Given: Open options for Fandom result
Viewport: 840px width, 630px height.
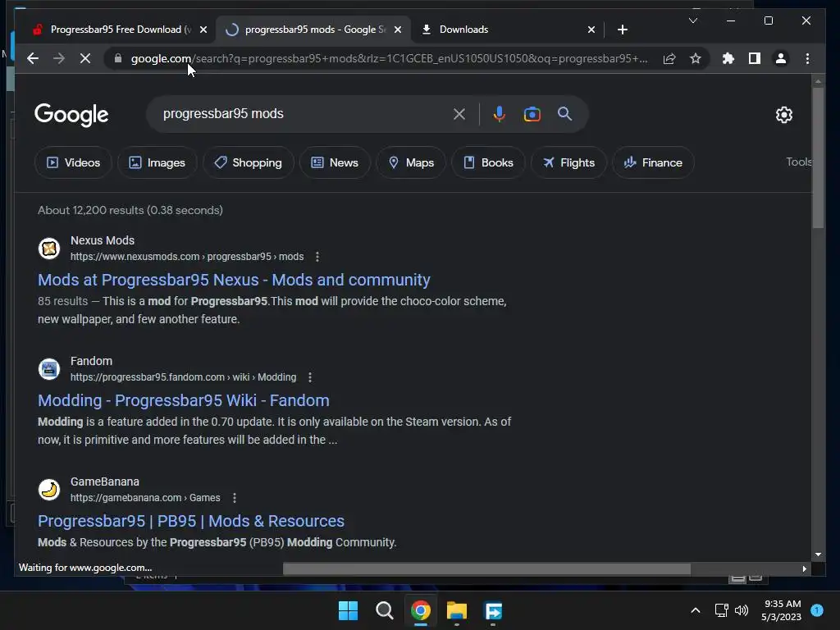Looking at the screenshot, I should tap(309, 377).
